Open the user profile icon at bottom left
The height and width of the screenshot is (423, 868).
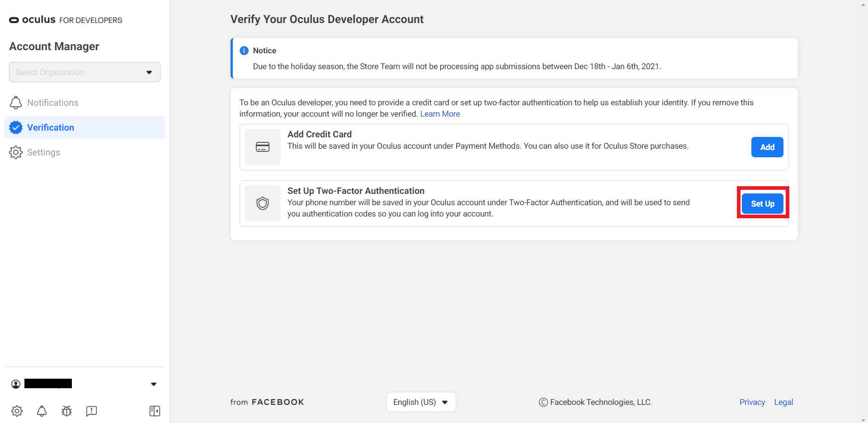16,384
